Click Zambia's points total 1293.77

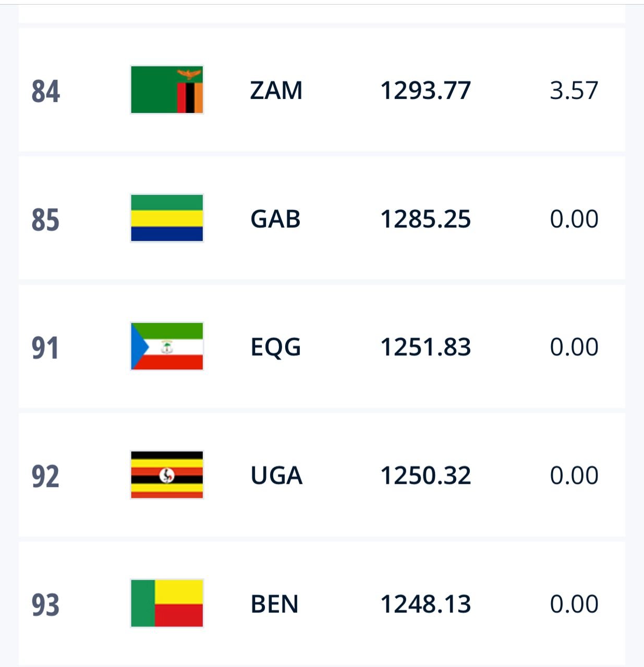click(x=426, y=90)
